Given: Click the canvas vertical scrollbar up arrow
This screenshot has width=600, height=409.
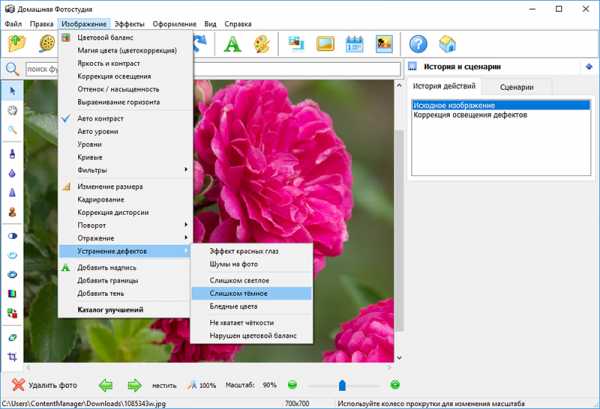Looking at the screenshot, I should 399,85.
